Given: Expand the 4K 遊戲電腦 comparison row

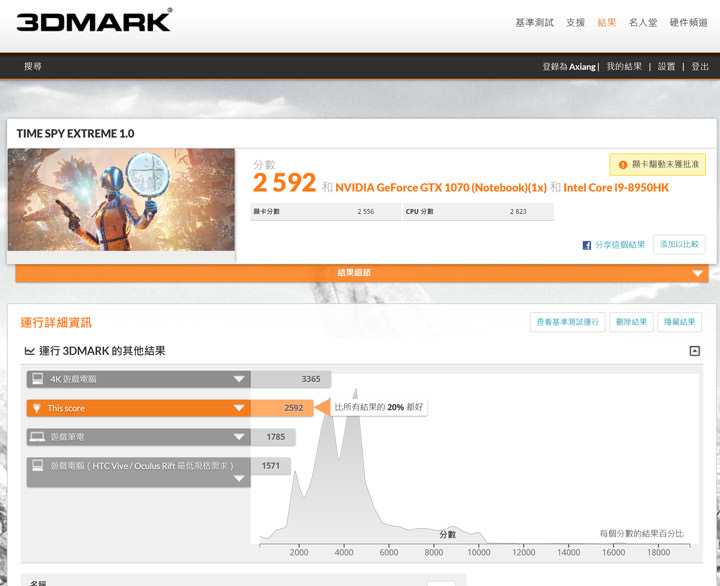Looking at the screenshot, I should click(x=238, y=379).
